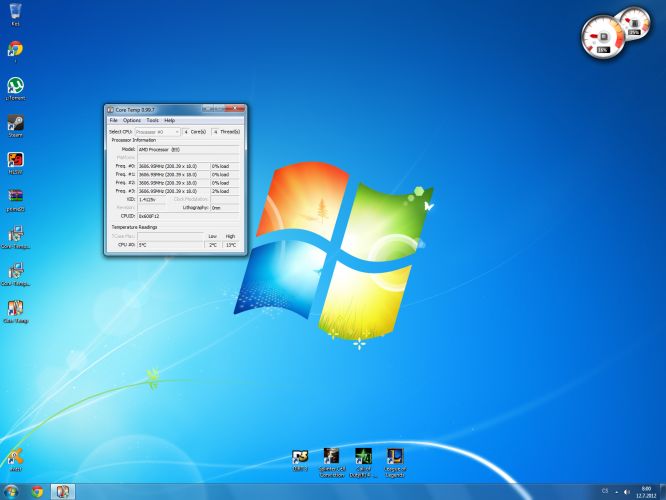Open the Options menu in Core Temp
Image resolution: width=666 pixels, height=500 pixels.
coord(132,121)
